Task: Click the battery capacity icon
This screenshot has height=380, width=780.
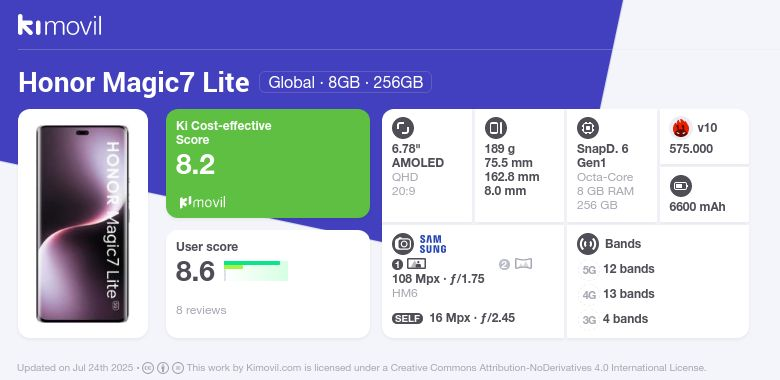Action: click(681, 187)
